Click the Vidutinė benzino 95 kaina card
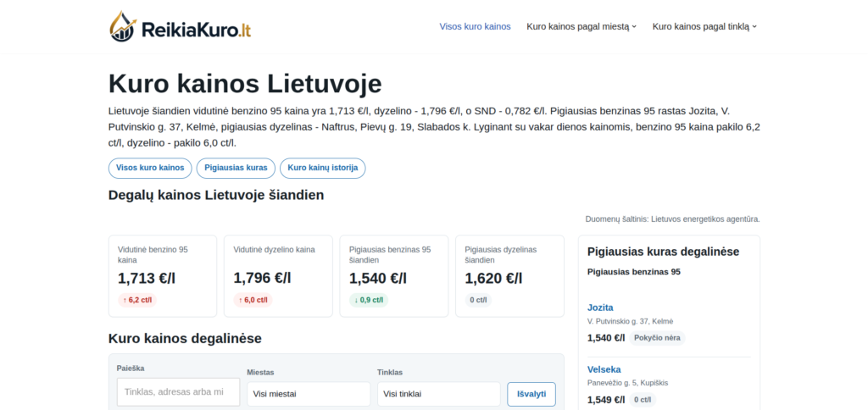 tap(163, 276)
